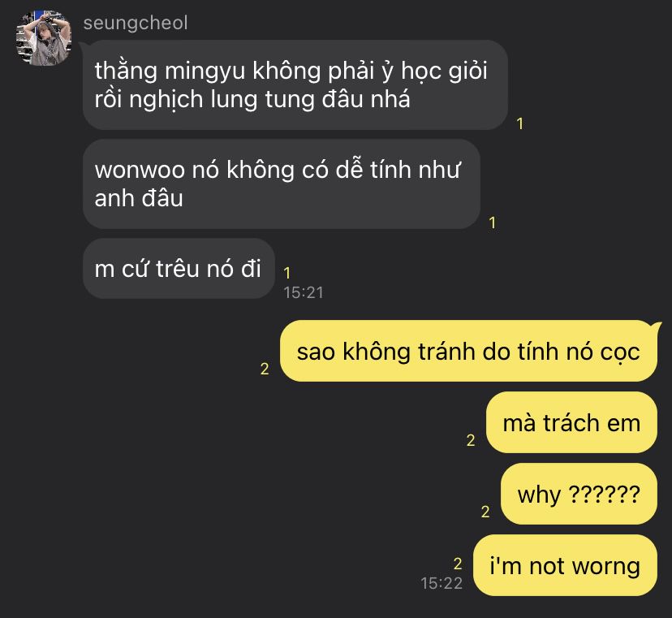The width and height of the screenshot is (672, 618).
Task: Select the "mà trách em" bubble
Action: (x=571, y=422)
